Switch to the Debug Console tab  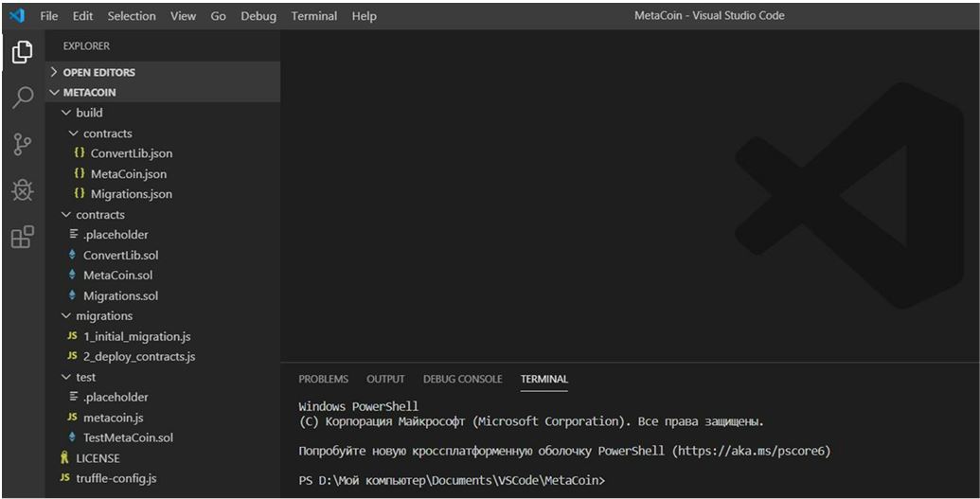tap(462, 379)
